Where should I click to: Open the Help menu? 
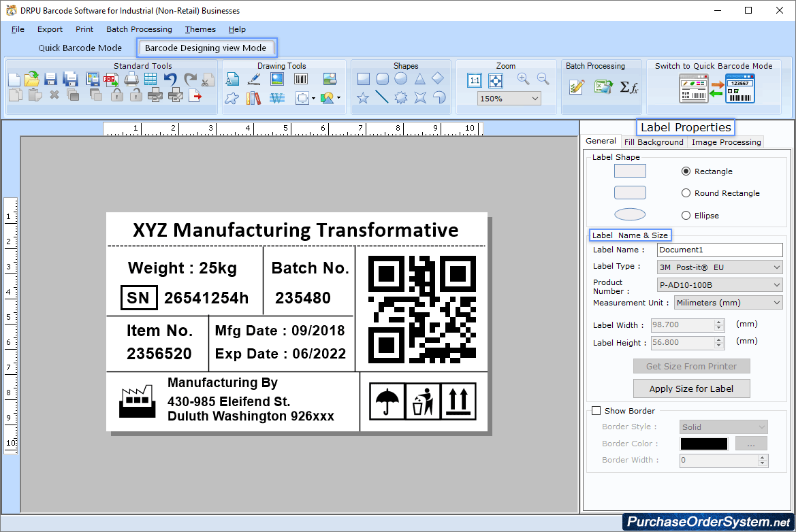[x=237, y=29]
